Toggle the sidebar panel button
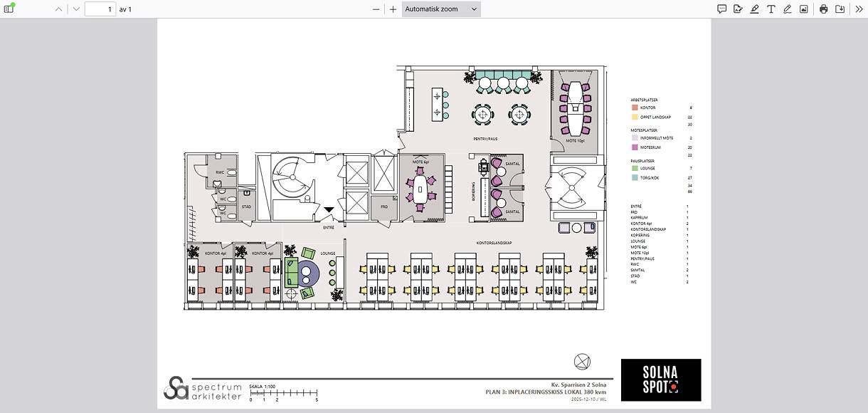Image resolution: width=868 pixels, height=413 pixels. coord(9,9)
